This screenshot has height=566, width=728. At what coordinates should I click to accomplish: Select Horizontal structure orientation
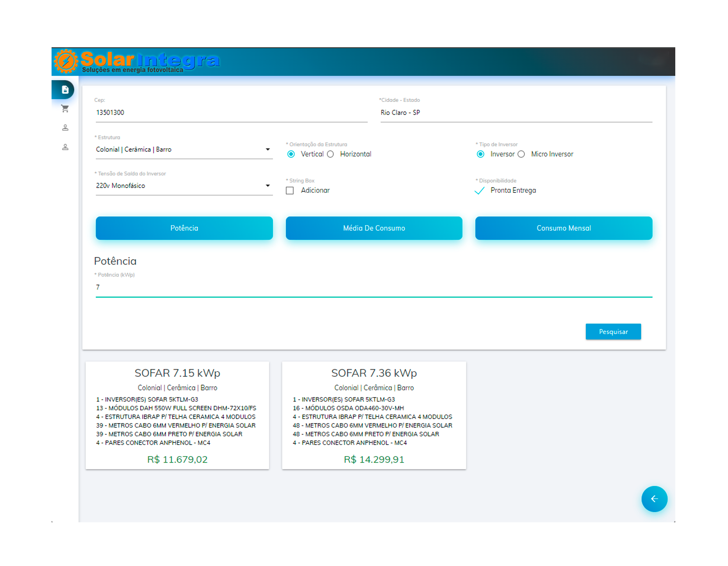coord(330,154)
